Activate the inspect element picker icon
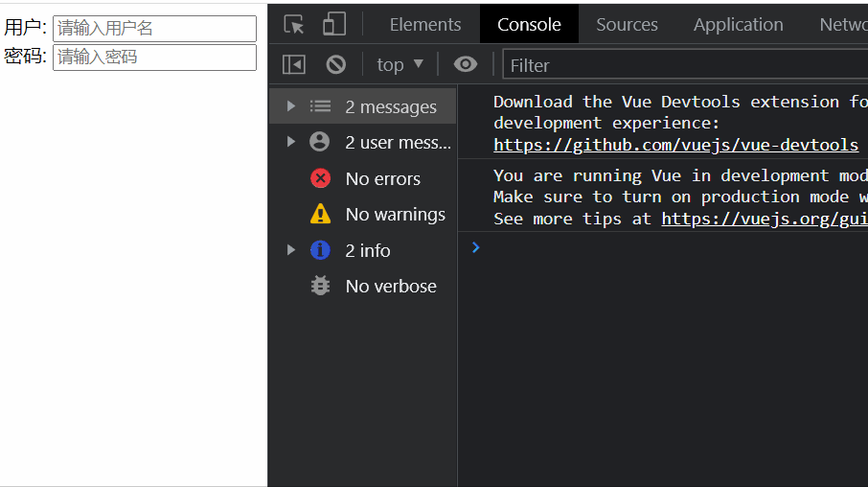 (x=294, y=24)
